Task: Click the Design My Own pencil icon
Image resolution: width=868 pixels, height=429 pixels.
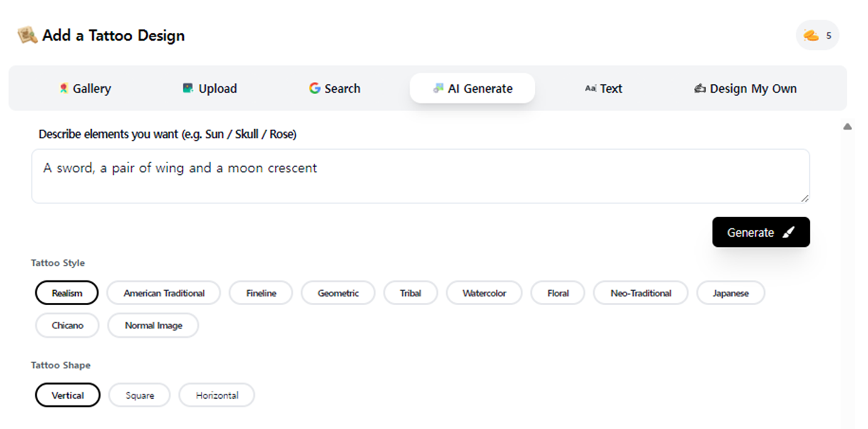Action: [x=700, y=89]
